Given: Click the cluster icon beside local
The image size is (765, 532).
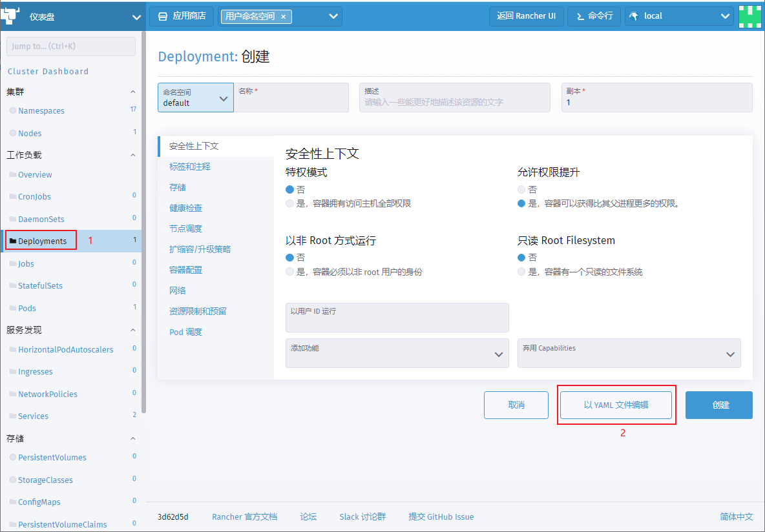Looking at the screenshot, I should tap(634, 17).
